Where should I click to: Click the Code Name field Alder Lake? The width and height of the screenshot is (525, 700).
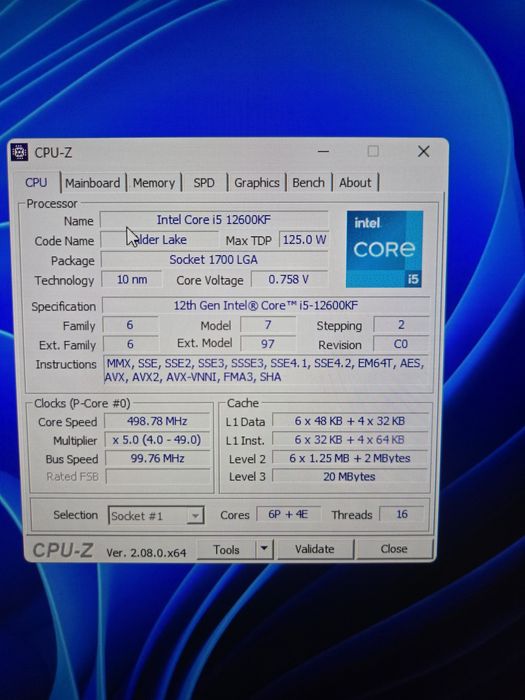(x=159, y=240)
